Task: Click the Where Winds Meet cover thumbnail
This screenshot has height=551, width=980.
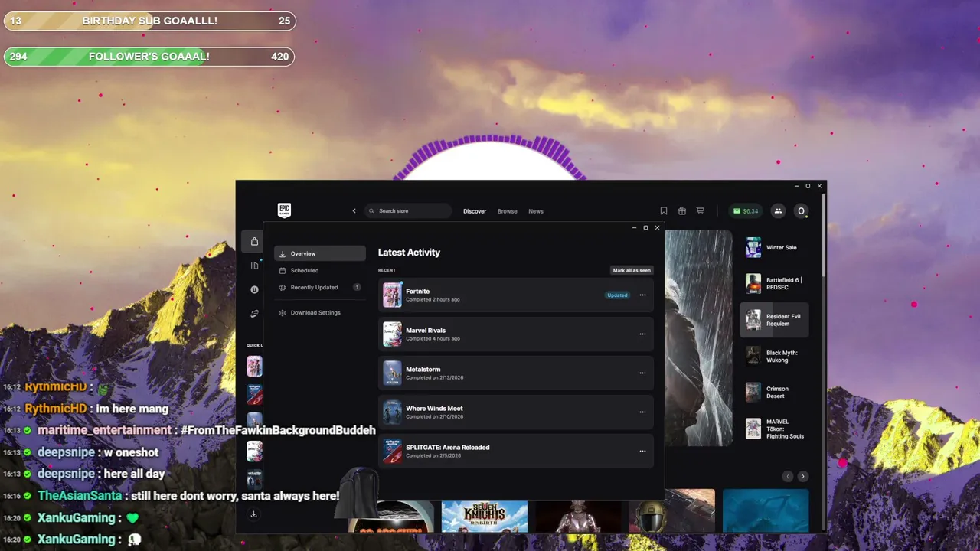Action: [x=392, y=412]
